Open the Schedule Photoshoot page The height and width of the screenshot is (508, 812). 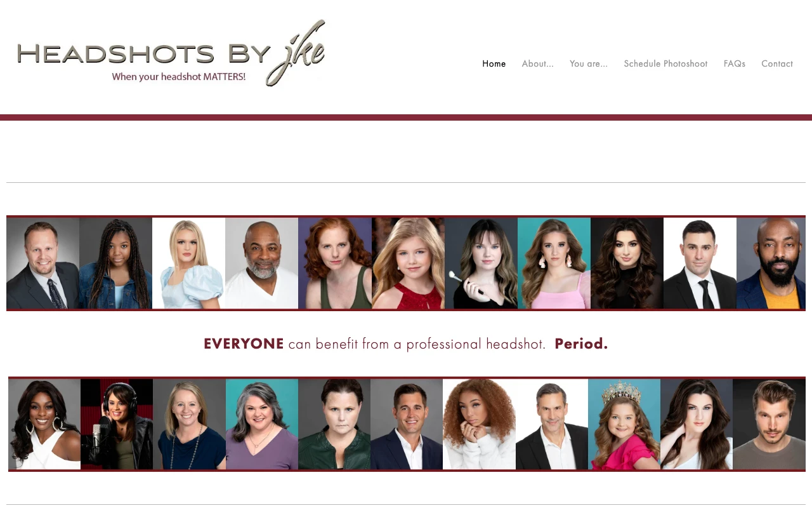(665, 63)
